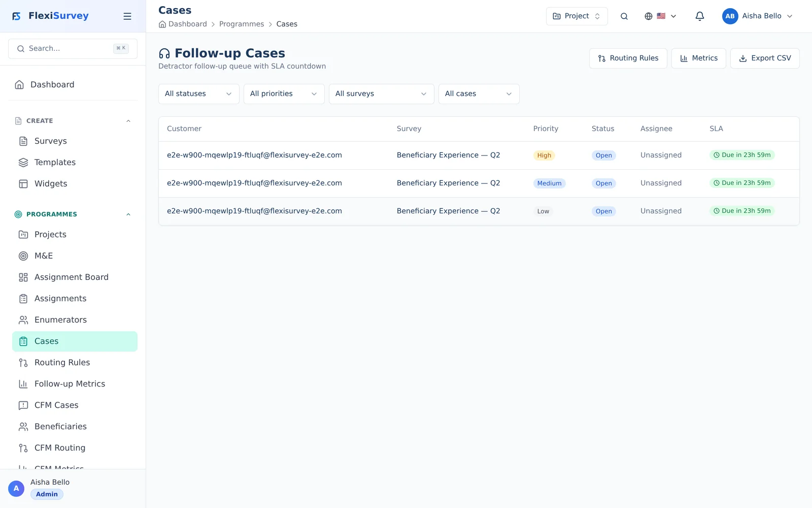Click Beneficiary Experience — Q2 in Low row
Viewport: 812px width, 508px height.
[449, 211]
